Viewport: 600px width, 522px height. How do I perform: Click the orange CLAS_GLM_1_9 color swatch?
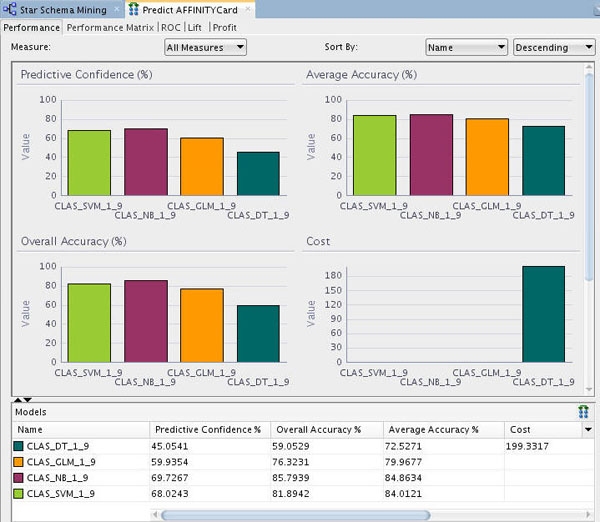pos(20,462)
